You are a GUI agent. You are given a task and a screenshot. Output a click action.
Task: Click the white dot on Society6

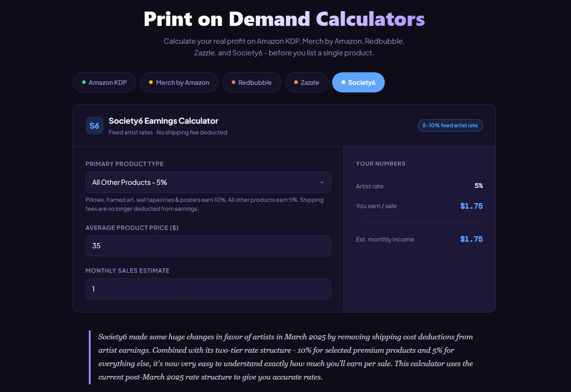click(x=343, y=83)
